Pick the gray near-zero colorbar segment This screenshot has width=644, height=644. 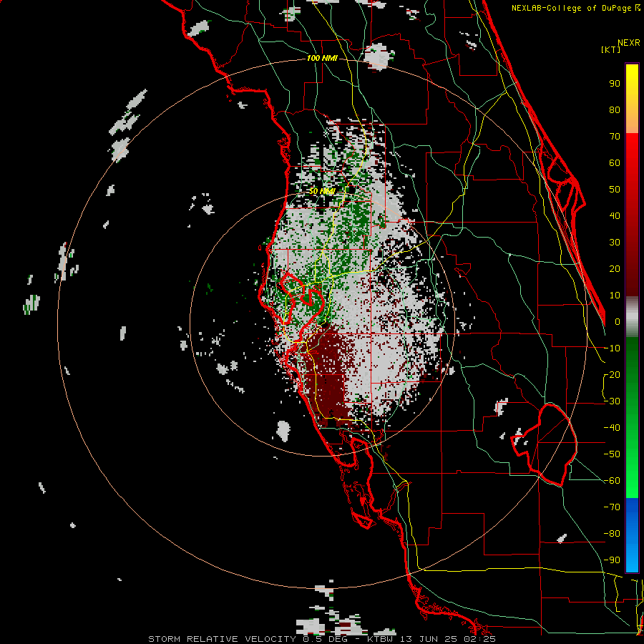point(632,317)
